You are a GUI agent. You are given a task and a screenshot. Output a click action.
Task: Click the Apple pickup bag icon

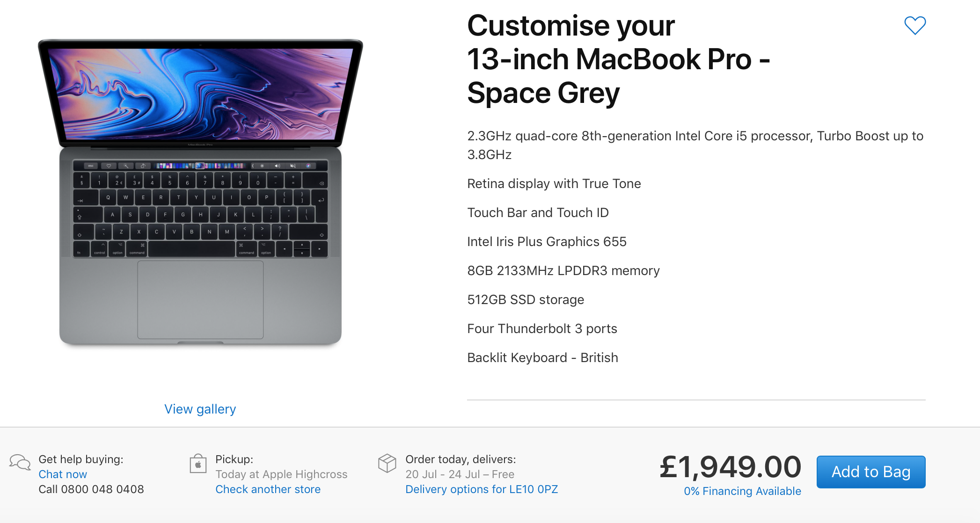(198, 464)
